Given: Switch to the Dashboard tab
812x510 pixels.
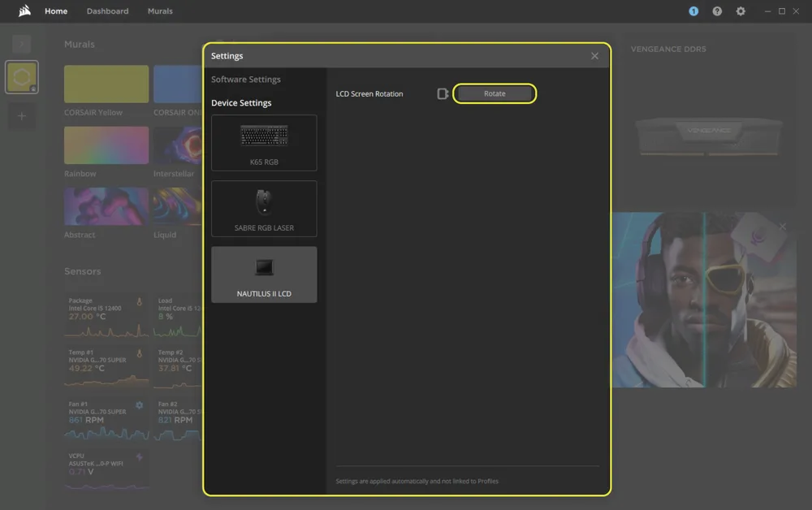Looking at the screenshot, I should tap(107, 11).
